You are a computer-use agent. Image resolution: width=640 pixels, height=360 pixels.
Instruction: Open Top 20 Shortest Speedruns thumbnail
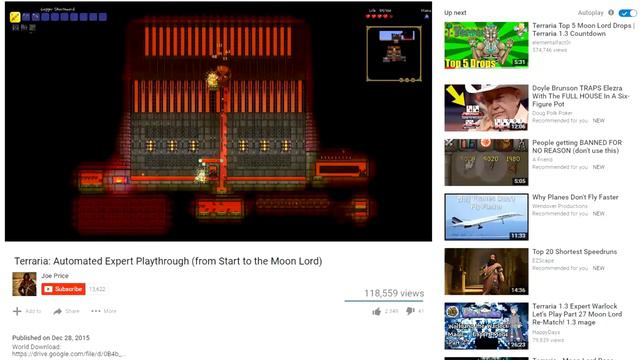[x=486, y=271]
